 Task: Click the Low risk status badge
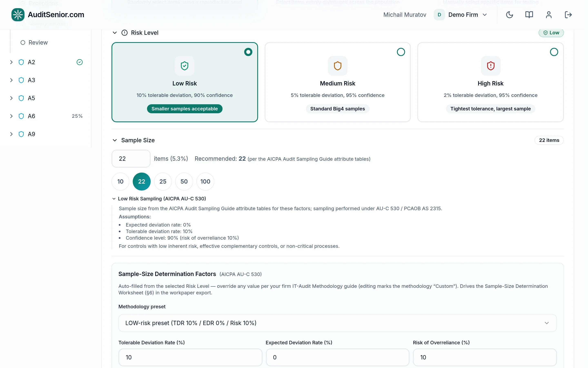point(551,33)
